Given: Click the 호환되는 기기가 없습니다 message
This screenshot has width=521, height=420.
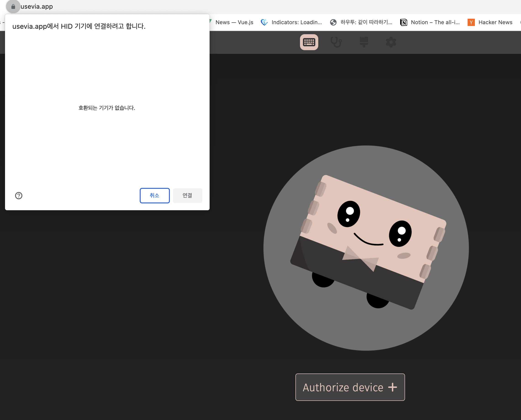Looking at the screenshot, I should (x=107, y=108).
